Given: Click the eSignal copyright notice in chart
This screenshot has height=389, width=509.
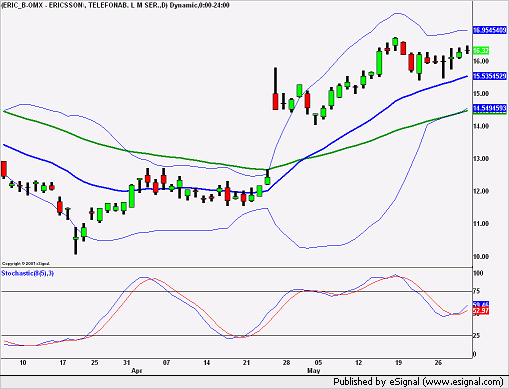Looking at the screenshot, I should tap(26, 264).
